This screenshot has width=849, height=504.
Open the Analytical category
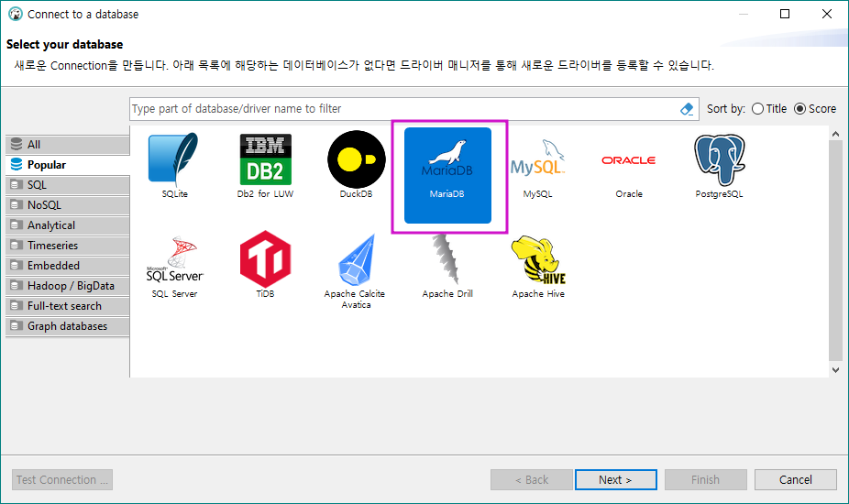pos(68,225)
